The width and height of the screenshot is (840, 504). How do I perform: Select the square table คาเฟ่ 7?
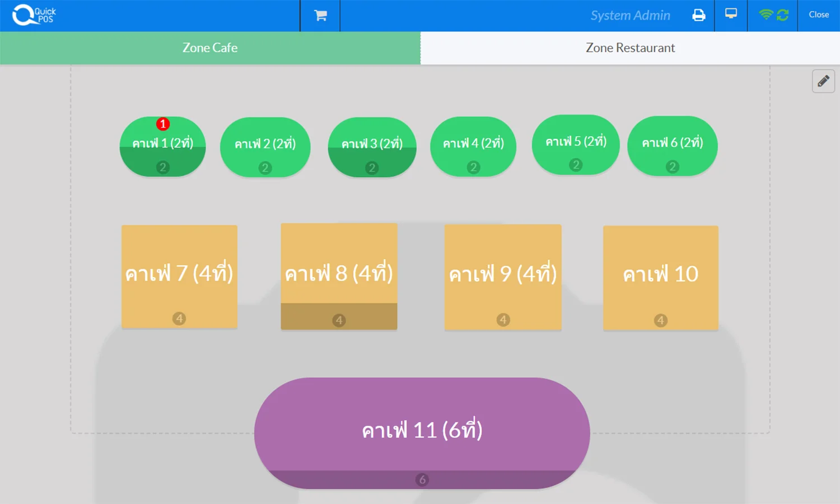(x=179, y=274)
